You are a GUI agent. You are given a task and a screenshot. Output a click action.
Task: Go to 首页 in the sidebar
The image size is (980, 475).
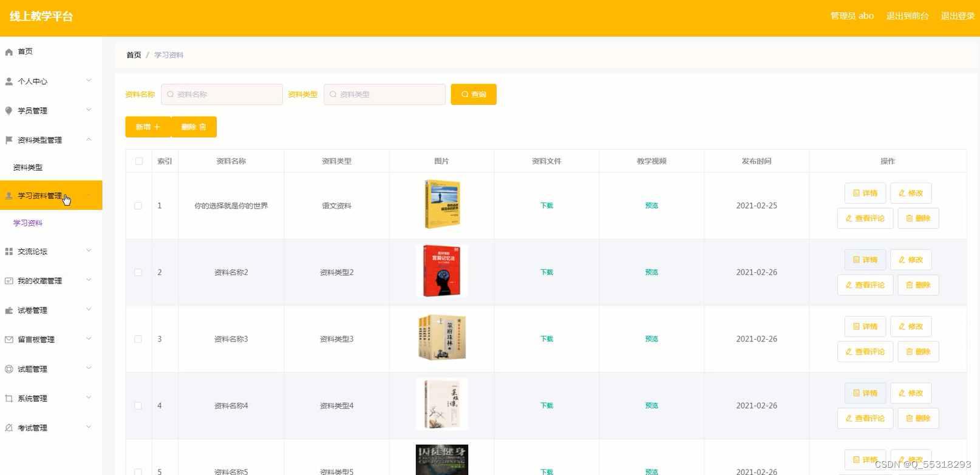[51, 52]
